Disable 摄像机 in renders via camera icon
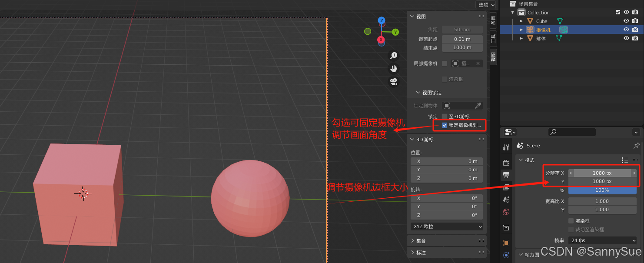This screenshot has height=263, width=644. coord(635,30)
